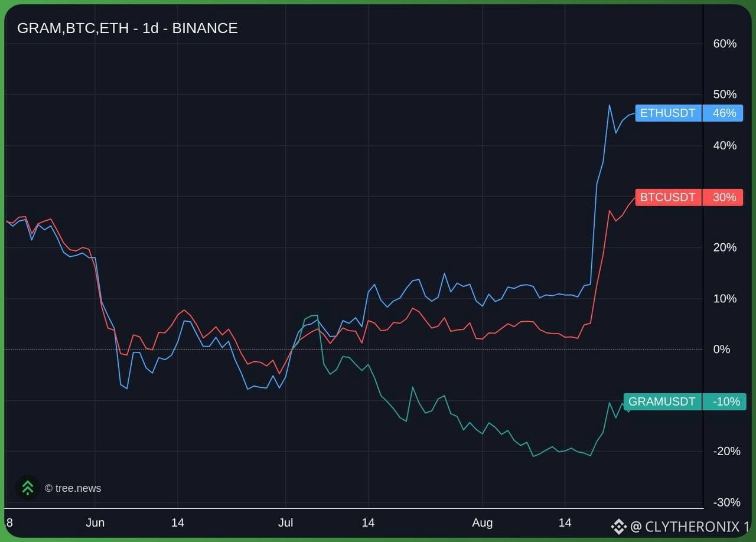Image resolution: width=756 pixels, height=542 pixels.
Task: Select the Jun date label on the time axis
Action: click(95, 523)
